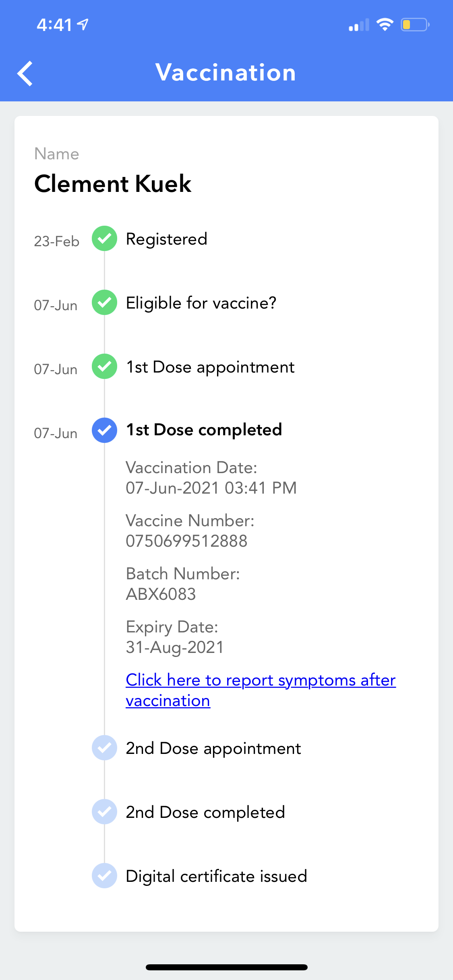This screenshot has width=453, height=980.
Task: Expand the 2nd Dose completed step
Action: tap(205, 812)
